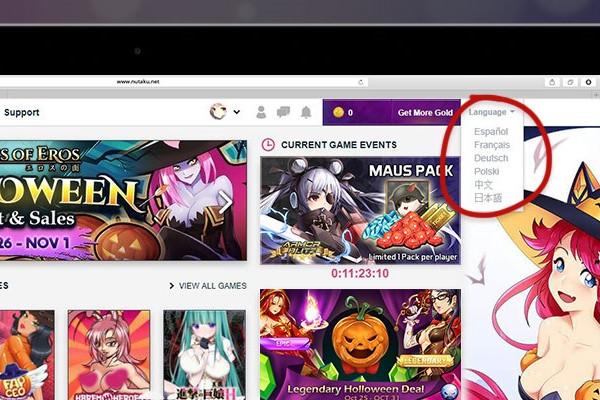Open the Halloween Sales banner
Viewport: 600px width, 400px height.
[x=123, y=200]
